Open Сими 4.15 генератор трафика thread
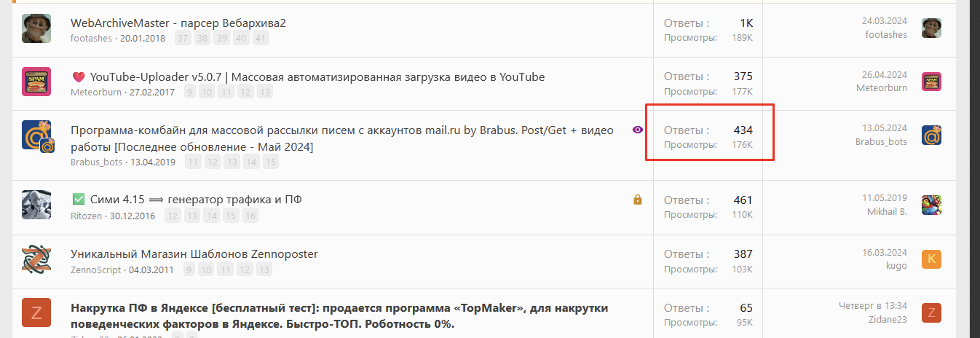 pyautogui.click(x=197, y=200)
